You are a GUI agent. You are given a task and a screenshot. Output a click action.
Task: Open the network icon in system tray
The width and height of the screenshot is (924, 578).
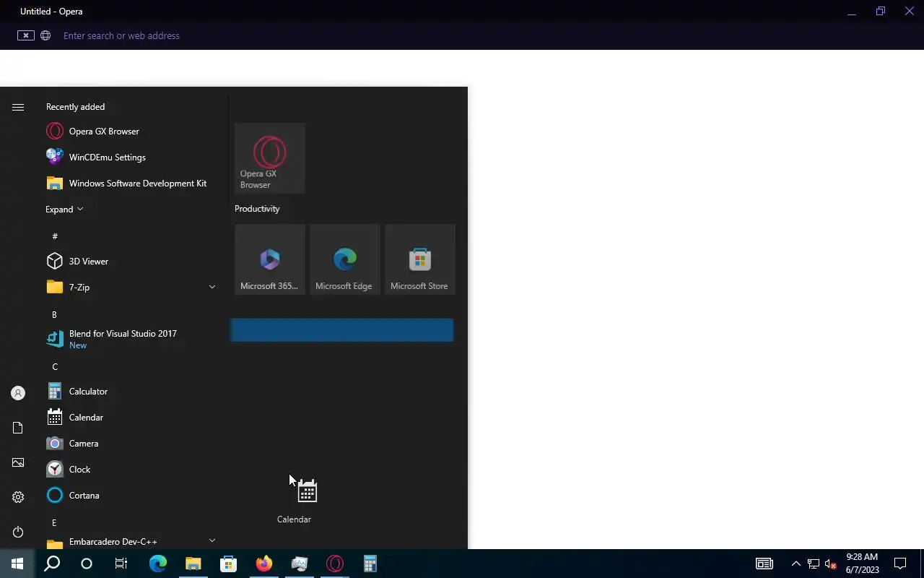tap(813, 564)
